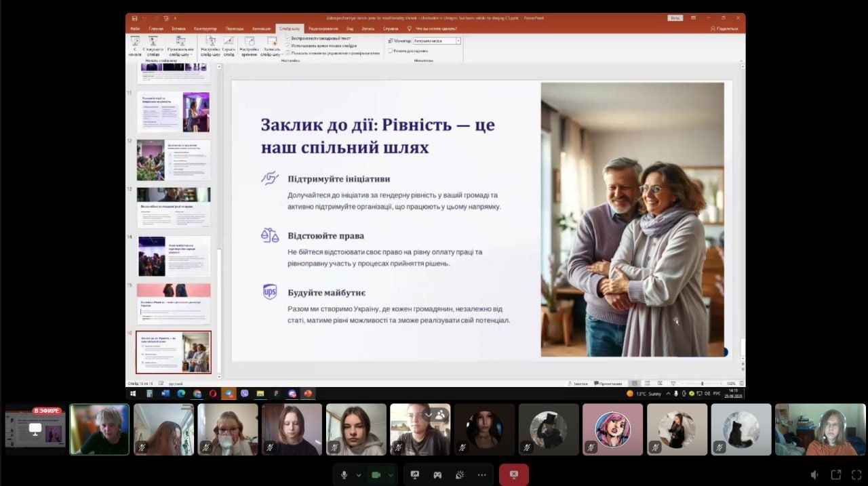
Task: Click the Поделиться button in PowerPoint
Action: pos(724,29)
